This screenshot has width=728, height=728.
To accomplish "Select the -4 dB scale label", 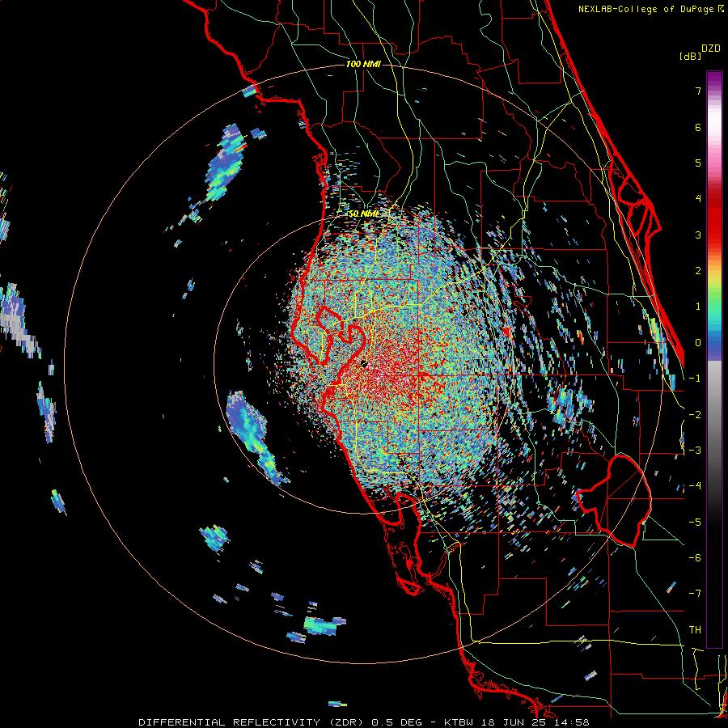I will point(695,486).
